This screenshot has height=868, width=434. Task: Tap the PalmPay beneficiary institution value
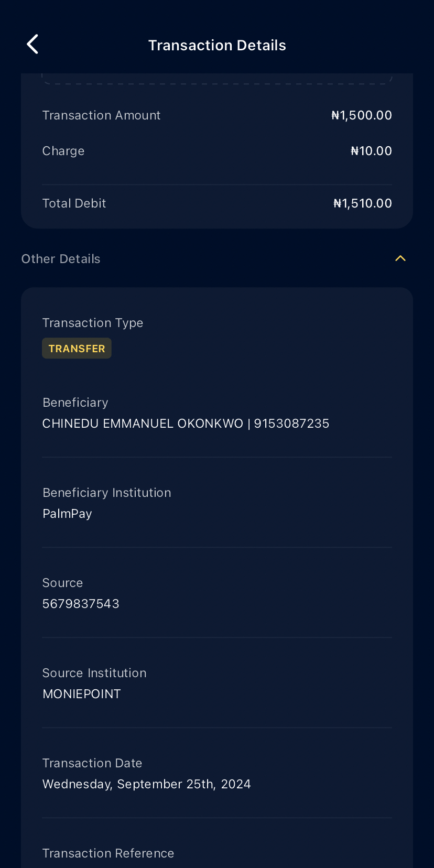tap(67, 514)
